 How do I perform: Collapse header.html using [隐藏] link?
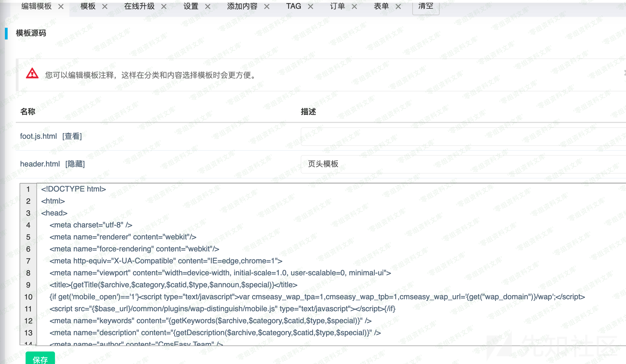pos(75,164)
